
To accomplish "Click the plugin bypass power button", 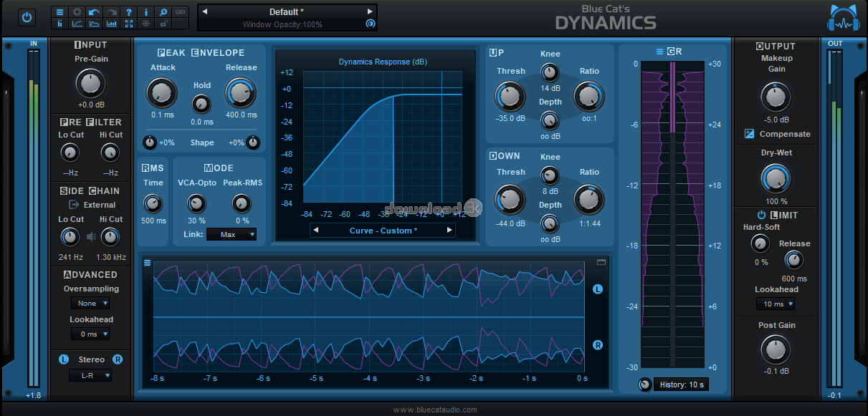I will pyautogui.click(x=27, y=17).
